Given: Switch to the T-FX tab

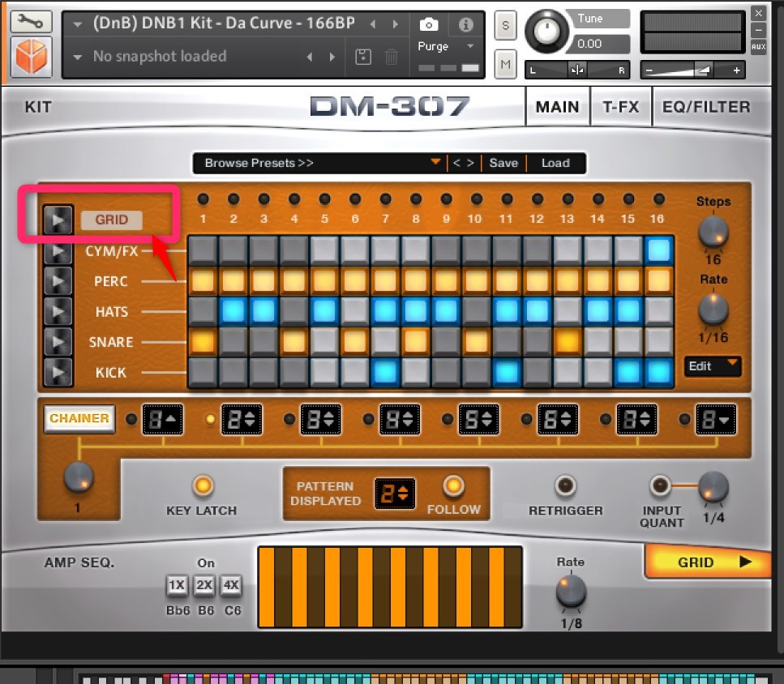Looking at the screenshot, I should pos(620,107).
